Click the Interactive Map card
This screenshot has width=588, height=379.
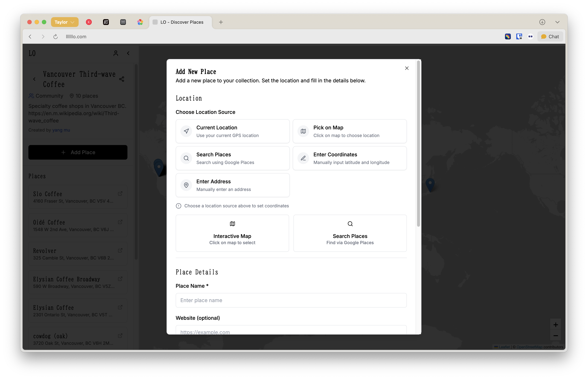[232, 233]
